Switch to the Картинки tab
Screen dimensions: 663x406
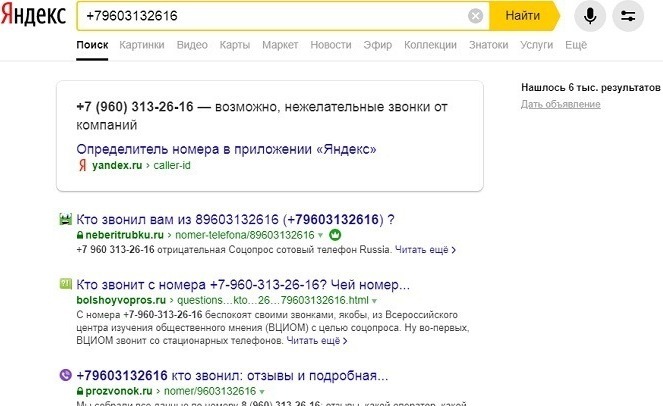(142, 45)
